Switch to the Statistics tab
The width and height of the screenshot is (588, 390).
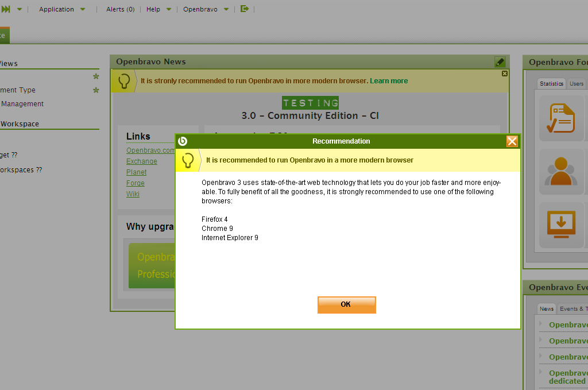pos(551,84)
